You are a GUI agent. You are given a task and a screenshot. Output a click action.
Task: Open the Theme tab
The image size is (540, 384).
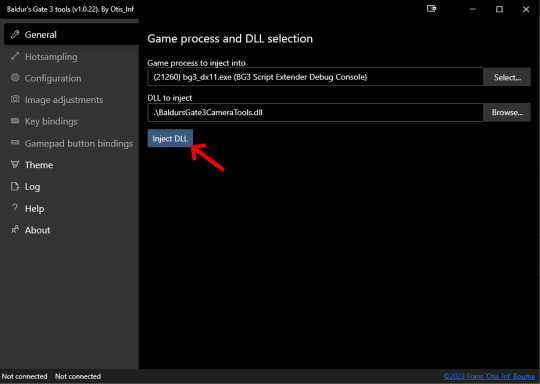click(x=71, y=165)
